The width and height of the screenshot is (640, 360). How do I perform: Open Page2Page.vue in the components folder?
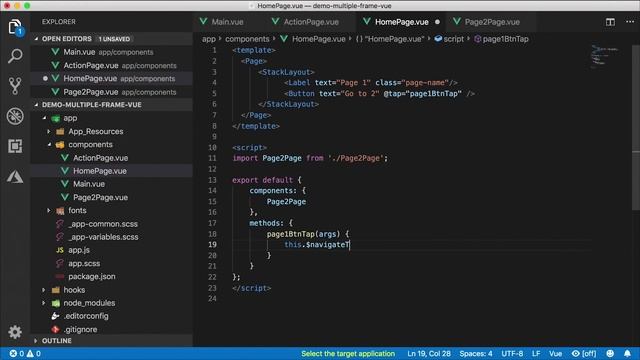point(112,198)
